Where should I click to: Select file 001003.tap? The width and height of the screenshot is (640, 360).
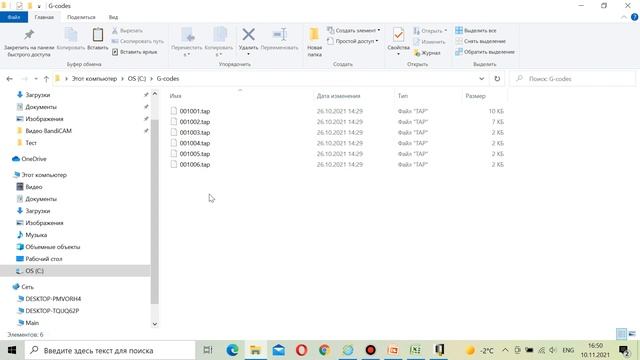[x=195, y=132]
